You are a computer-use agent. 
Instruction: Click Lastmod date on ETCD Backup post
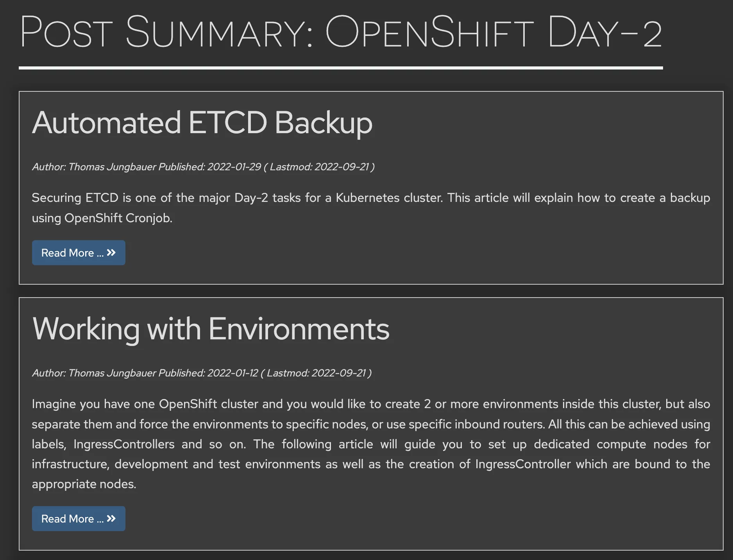(x=341, y=167)
